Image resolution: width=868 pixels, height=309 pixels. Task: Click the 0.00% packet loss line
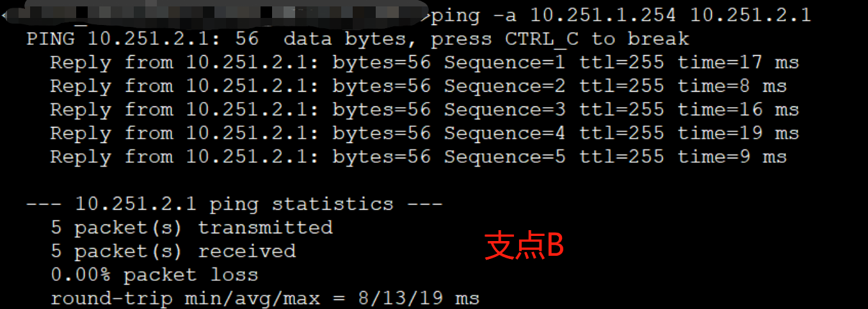(x=154, y=275)
